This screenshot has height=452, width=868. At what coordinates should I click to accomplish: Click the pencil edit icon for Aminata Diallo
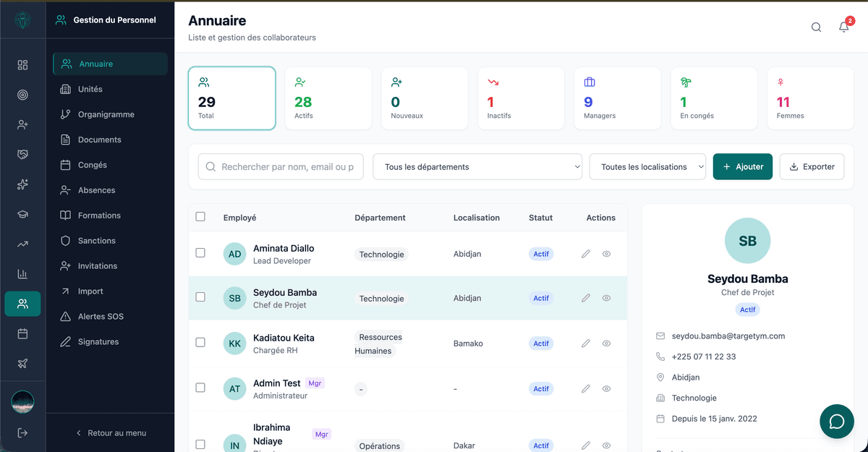[586, 254]
